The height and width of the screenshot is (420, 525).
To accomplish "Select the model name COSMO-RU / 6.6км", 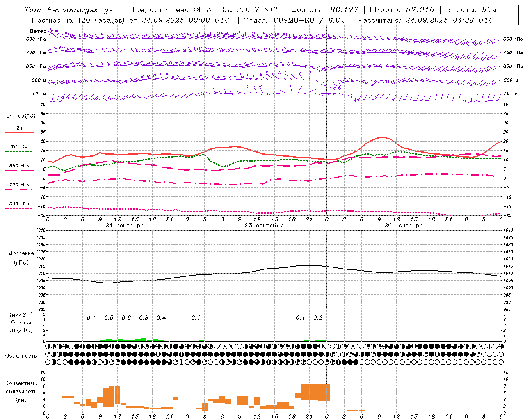I will 311,20.
